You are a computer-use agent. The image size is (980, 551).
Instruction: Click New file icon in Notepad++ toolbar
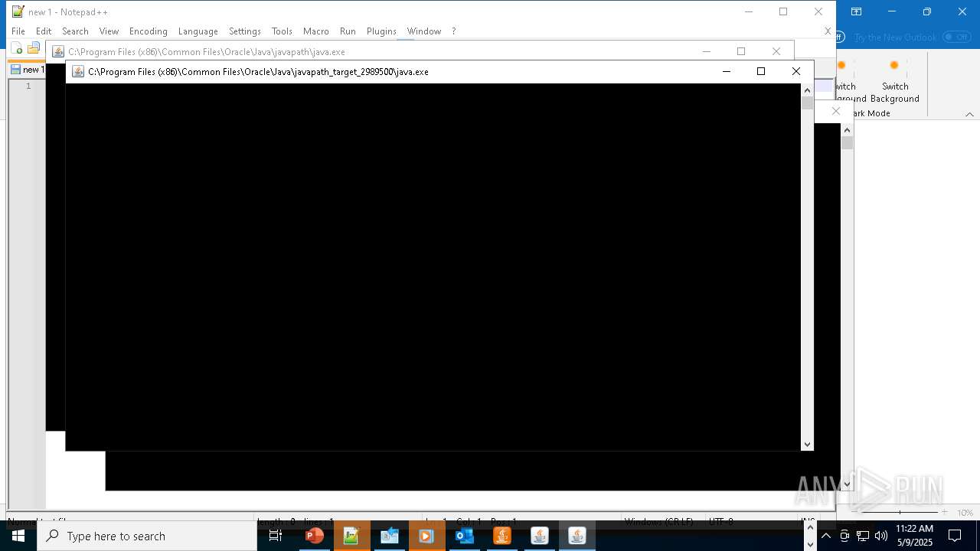(x=17, y=49)
